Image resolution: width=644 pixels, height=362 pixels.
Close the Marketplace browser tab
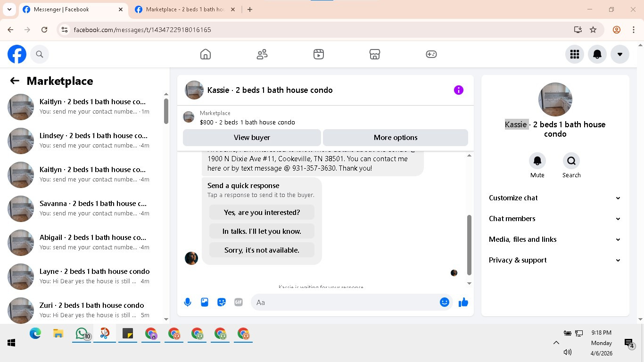coord(233,9)
